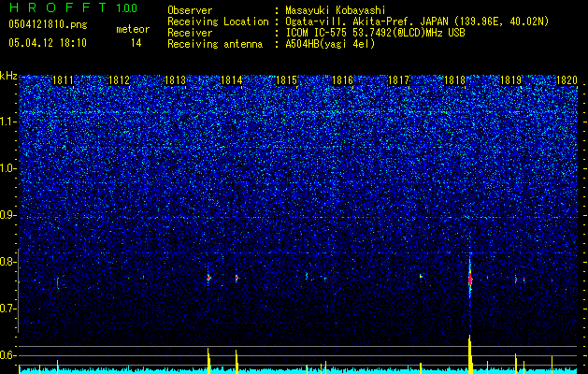Click the 0.7 frequency axis label
The width and height of the screenshot is (588, 374).
pos(8,309)
